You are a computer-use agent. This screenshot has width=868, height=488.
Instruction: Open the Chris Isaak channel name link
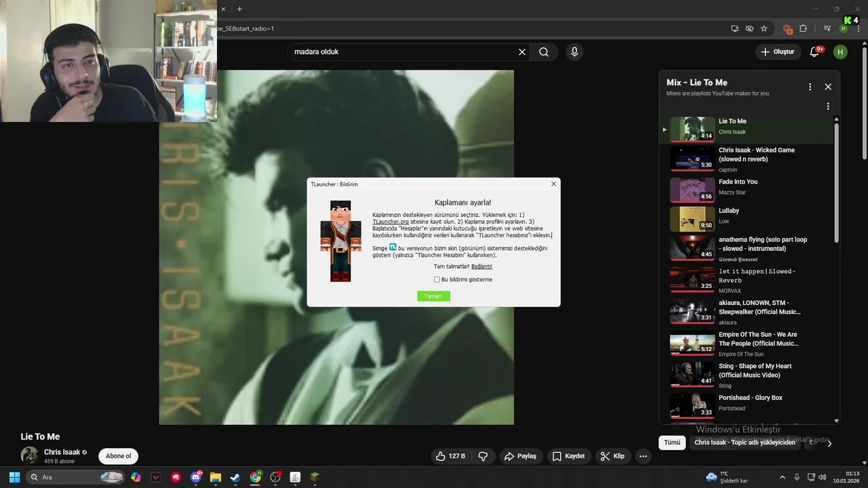tap(62, 452)
